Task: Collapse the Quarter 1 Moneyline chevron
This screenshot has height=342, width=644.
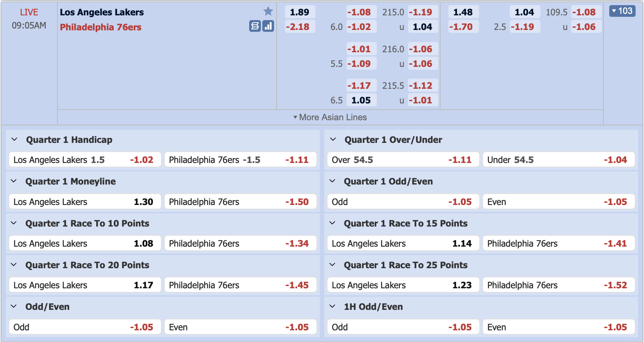Action: click(x=14, y=181)
